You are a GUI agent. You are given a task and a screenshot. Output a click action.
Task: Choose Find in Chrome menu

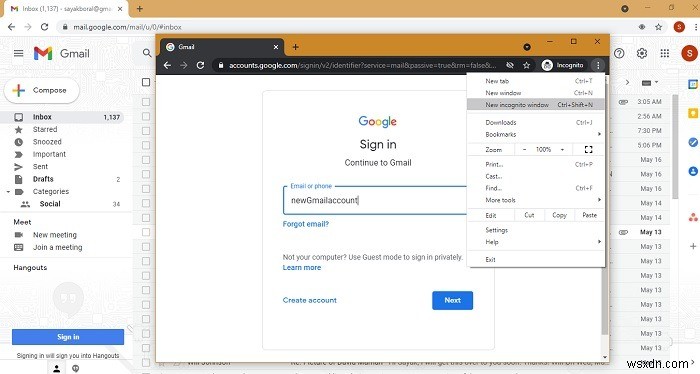click(536, 188)
